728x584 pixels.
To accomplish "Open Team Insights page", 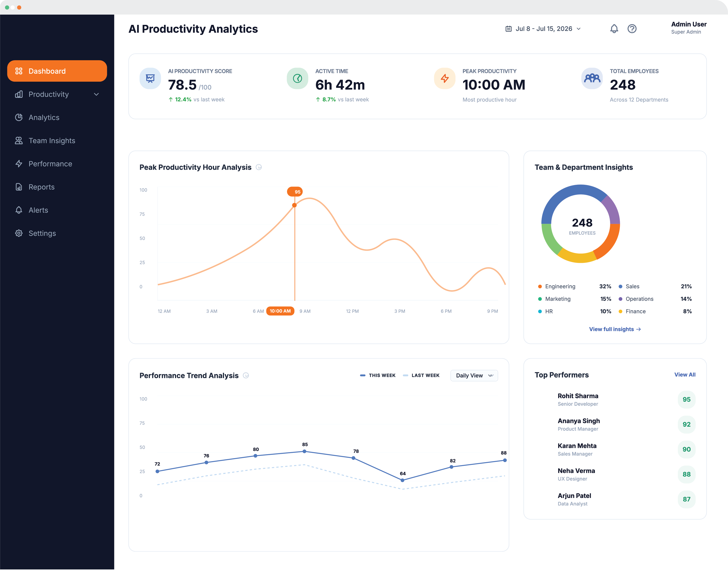I will [x=57, y=141].
